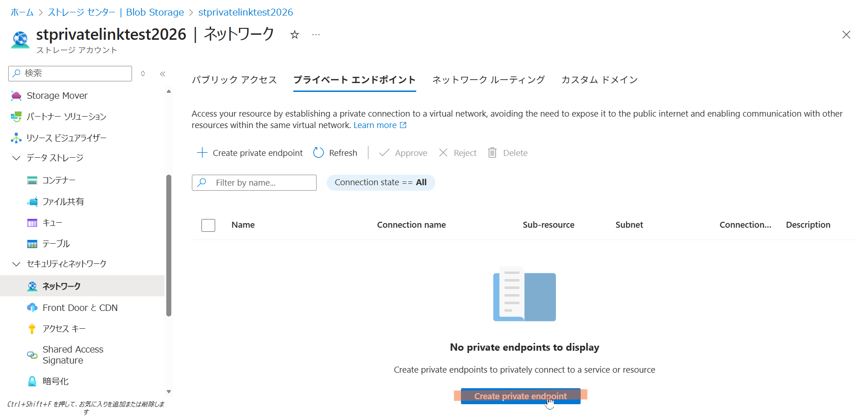Open the more options ellipsis menu
This screenshot has height=417, width=868.
[316, 35]
